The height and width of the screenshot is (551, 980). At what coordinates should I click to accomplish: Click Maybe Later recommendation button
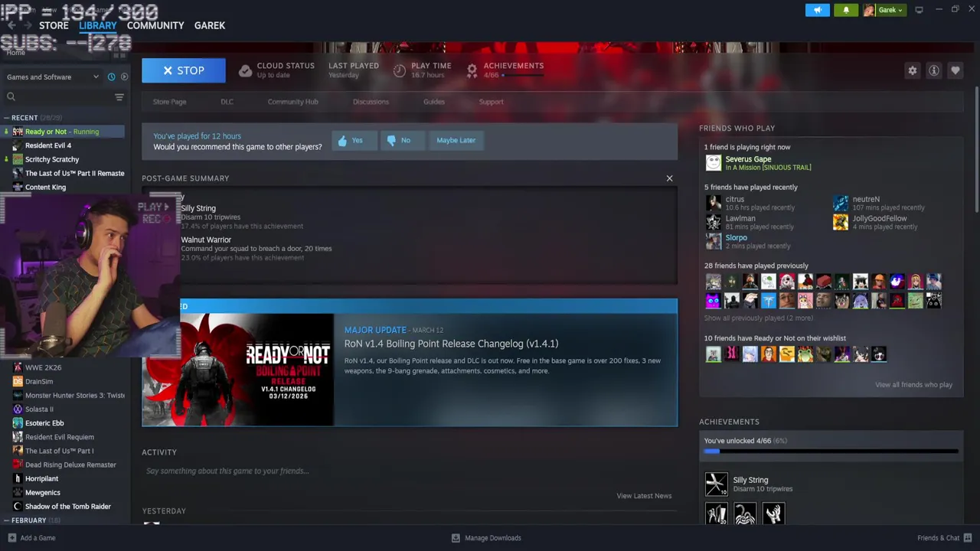coord(456,140)
